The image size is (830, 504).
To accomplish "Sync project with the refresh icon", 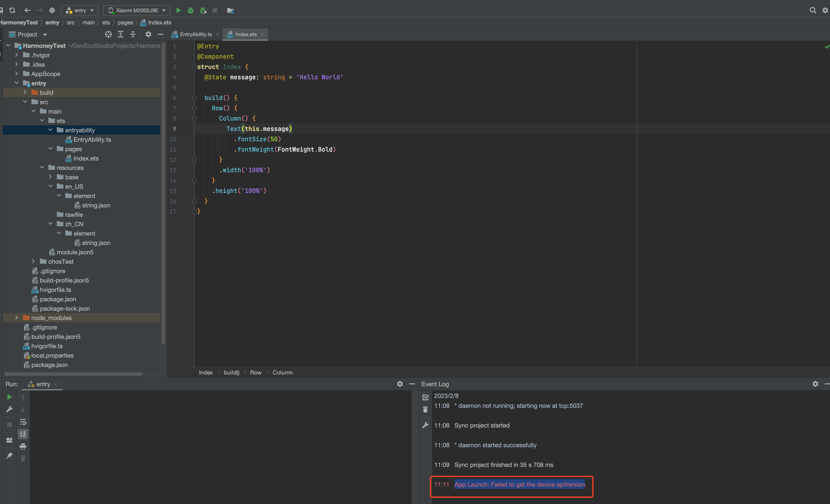I will (12, 10).
